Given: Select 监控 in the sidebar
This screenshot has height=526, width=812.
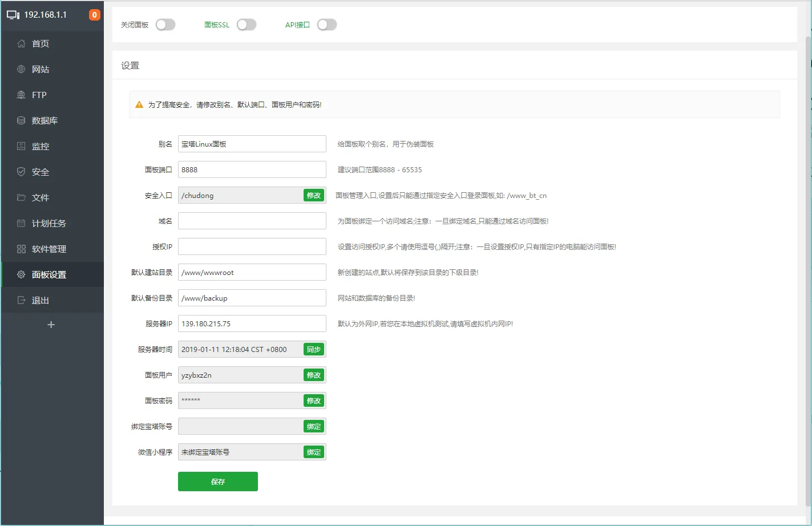Looking at the screenshot, I should 52,146.
